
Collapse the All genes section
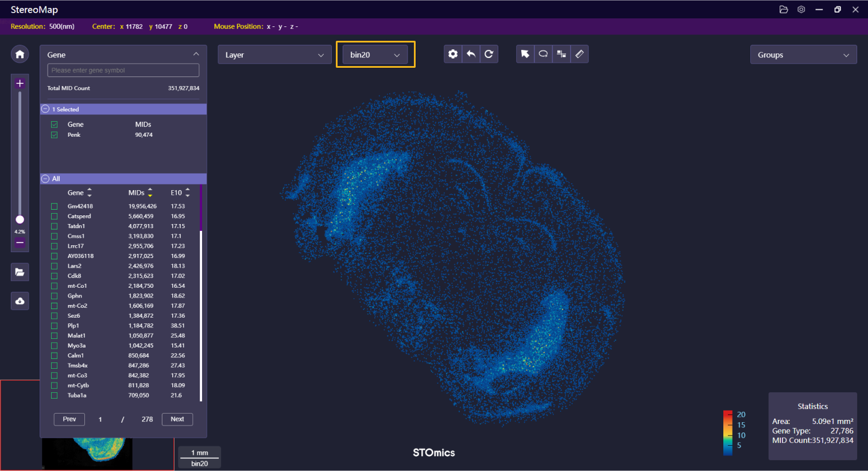click(x=45, y=179)
